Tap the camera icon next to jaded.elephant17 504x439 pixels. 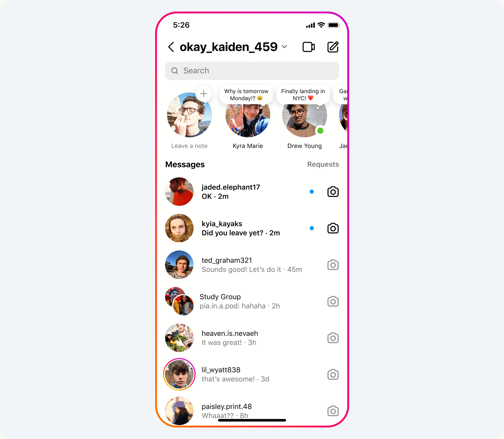(x=333, y=191)
